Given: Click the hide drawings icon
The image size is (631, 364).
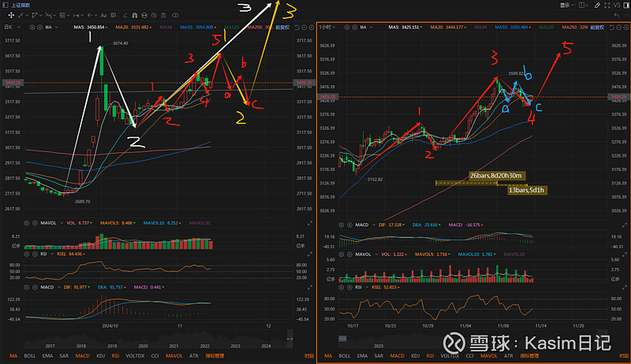Looking at the screenshot, I should pos(154,15).
